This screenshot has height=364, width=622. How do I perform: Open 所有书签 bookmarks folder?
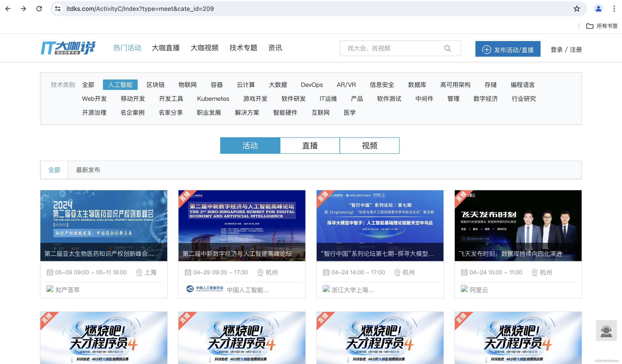602,26
